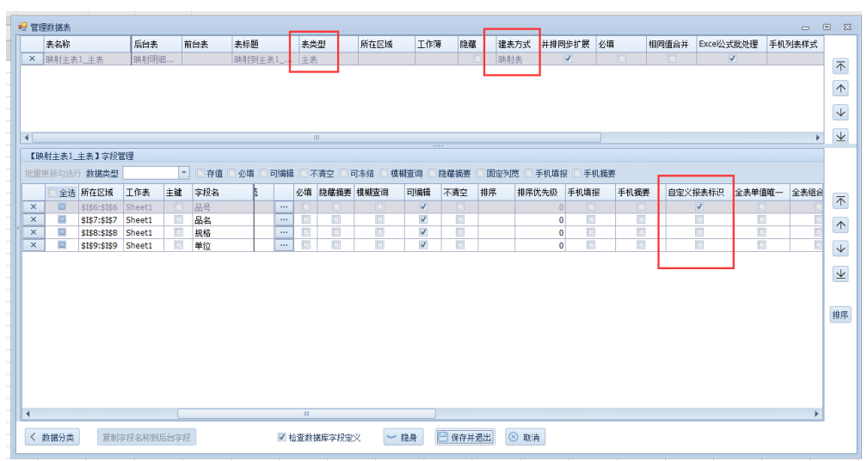
Task: Click move-to-top arrow beside the upper table list
Action: click(x=840, y=66)
